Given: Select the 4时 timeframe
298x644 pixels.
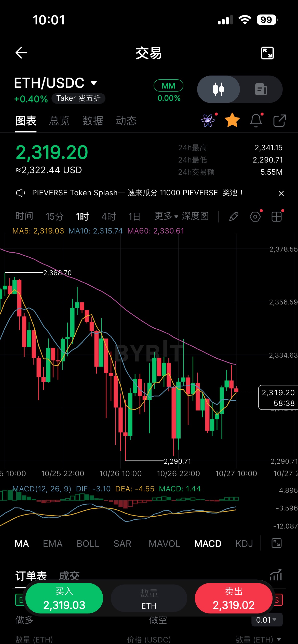Looking at the screenshot, I should 109,216.
